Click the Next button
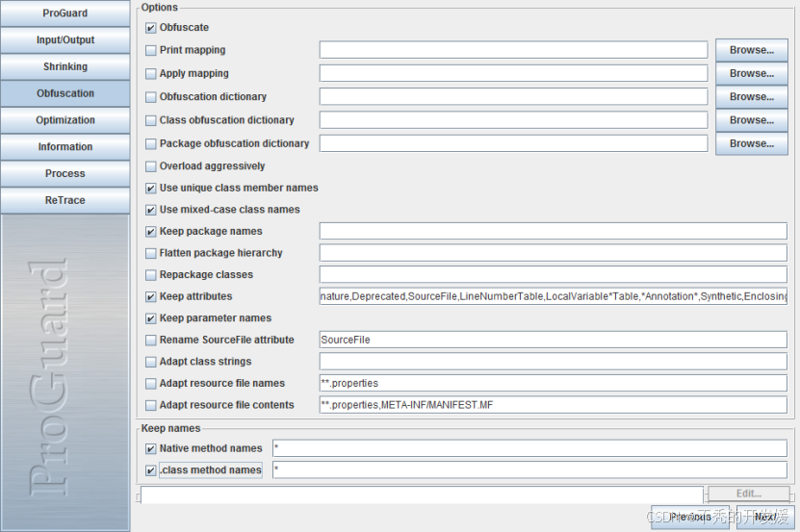 (x=765, y=518)
